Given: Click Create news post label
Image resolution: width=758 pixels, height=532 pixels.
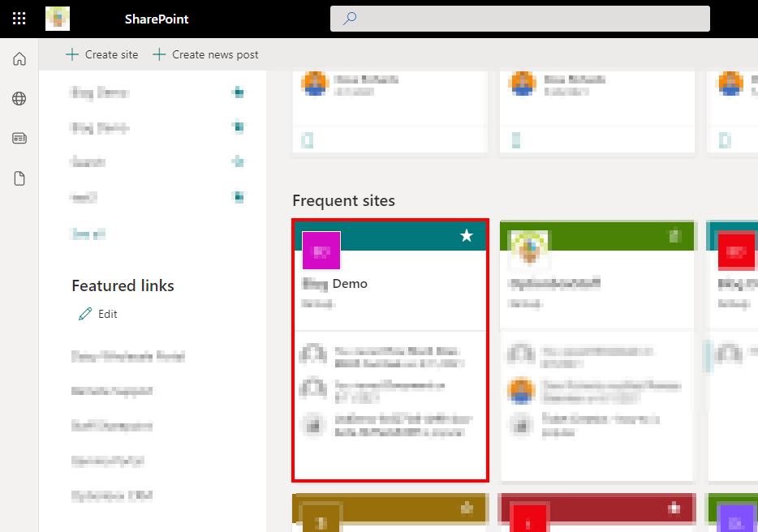Looking at the screenshot, I should point(215,54).
